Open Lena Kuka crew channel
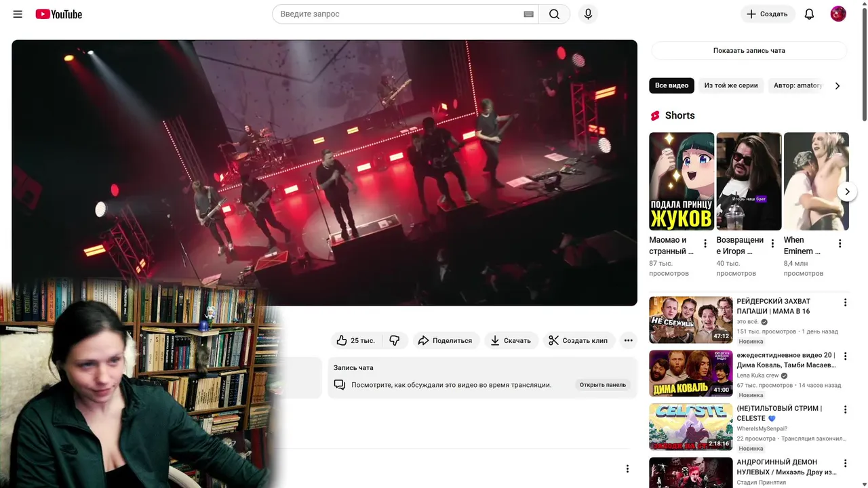868x488 pixels. [x=757, y=375]
